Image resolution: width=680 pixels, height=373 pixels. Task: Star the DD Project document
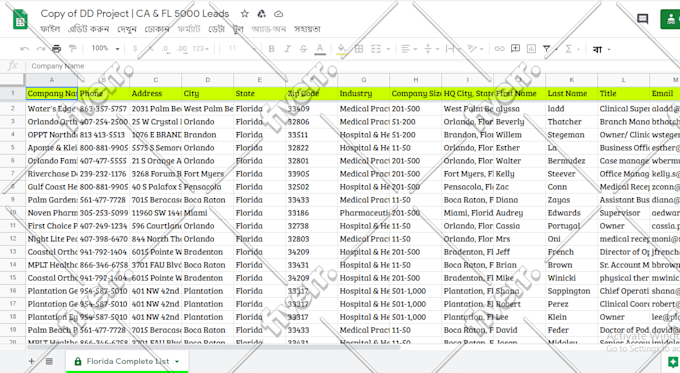pyautogui.click(x=245, y=14)
